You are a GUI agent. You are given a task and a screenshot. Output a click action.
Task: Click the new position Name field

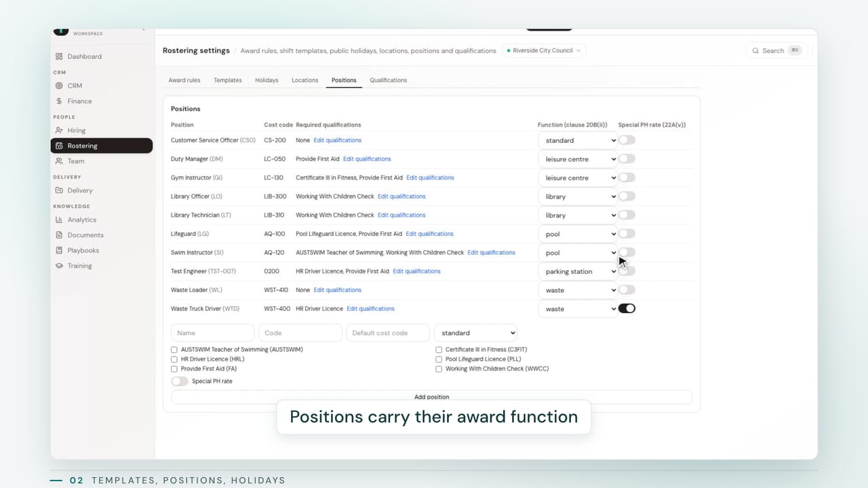click(213, 333)
